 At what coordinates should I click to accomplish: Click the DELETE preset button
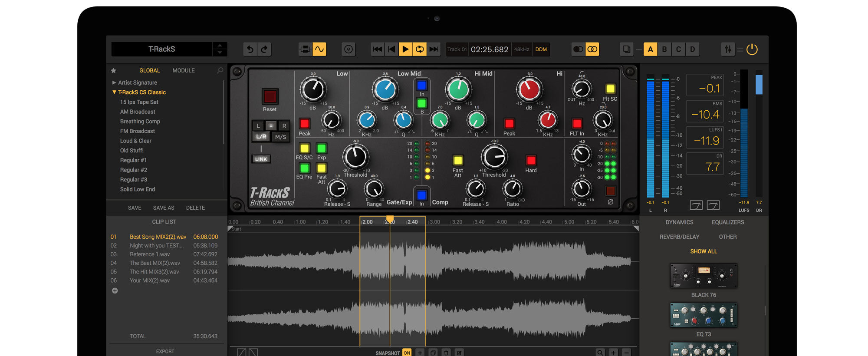195,208
